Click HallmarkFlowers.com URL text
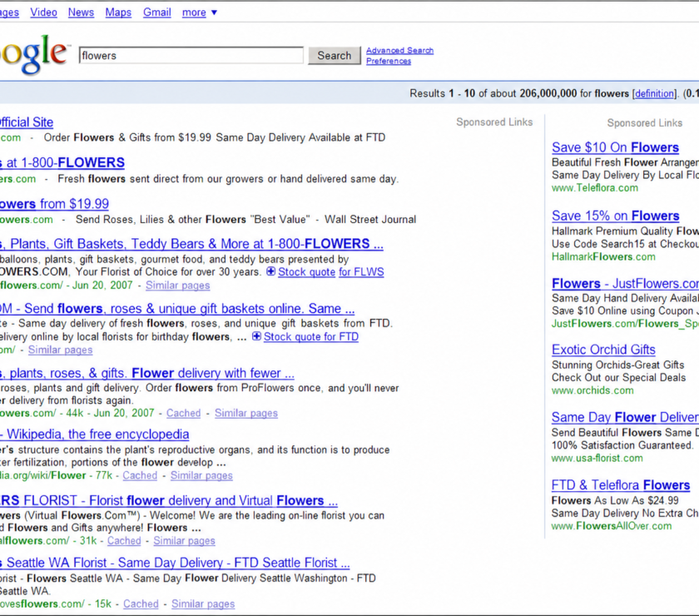Screen dimensions: 699x616 (603, 257)
